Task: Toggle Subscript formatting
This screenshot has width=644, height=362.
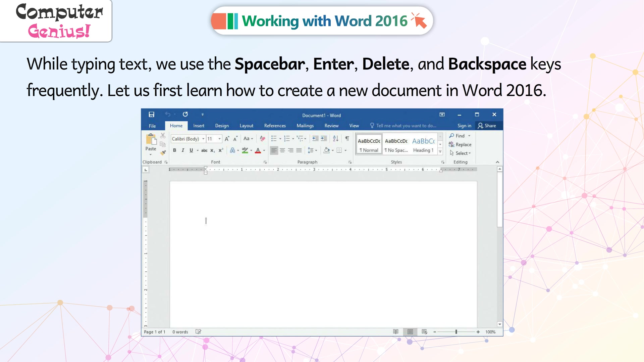Action: click(x=213, y=150)
